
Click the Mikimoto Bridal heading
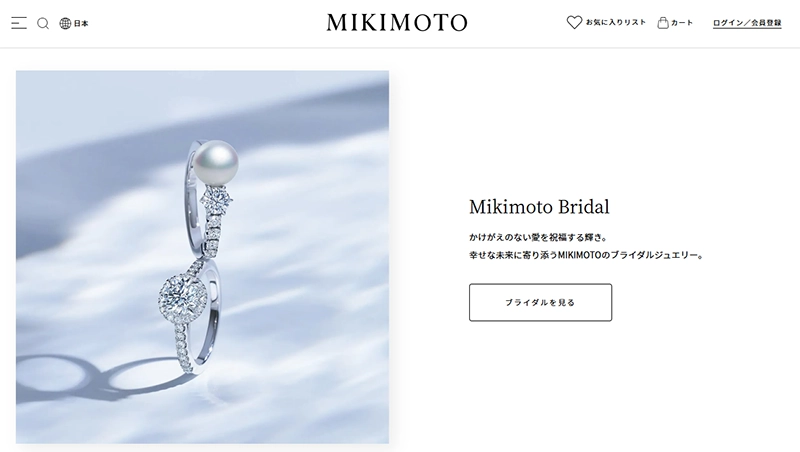click(539, 207)
